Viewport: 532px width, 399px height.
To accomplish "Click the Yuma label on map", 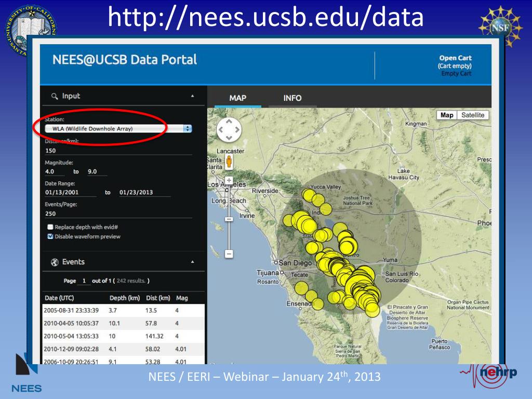I will [390, 260].
